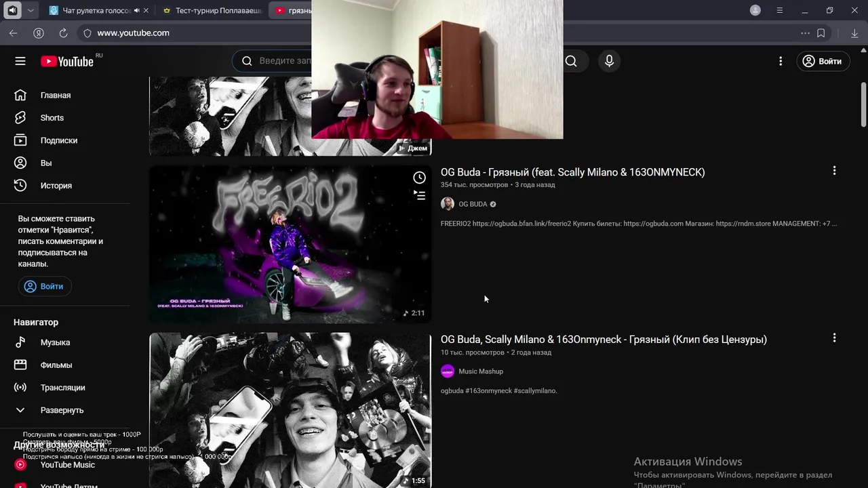
Task: Start YouTube voice search microphone
Action: (x=609, y=61)
